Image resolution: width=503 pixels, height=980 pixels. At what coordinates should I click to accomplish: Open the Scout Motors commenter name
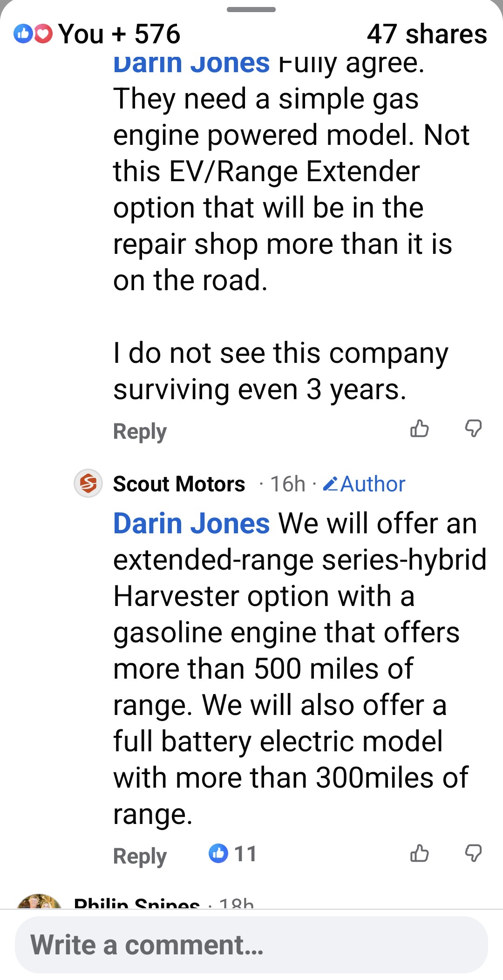tap(179, 484)
